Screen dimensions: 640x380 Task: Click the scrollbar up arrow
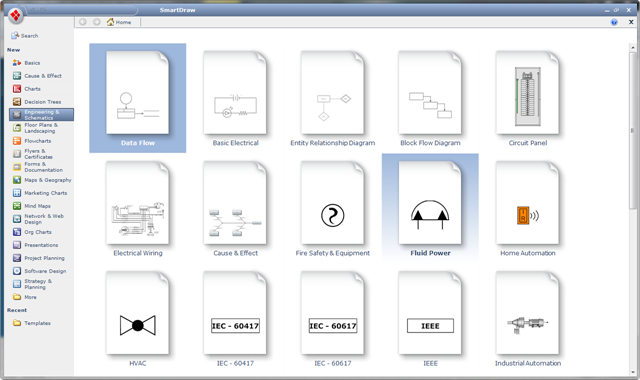point(633,48)
